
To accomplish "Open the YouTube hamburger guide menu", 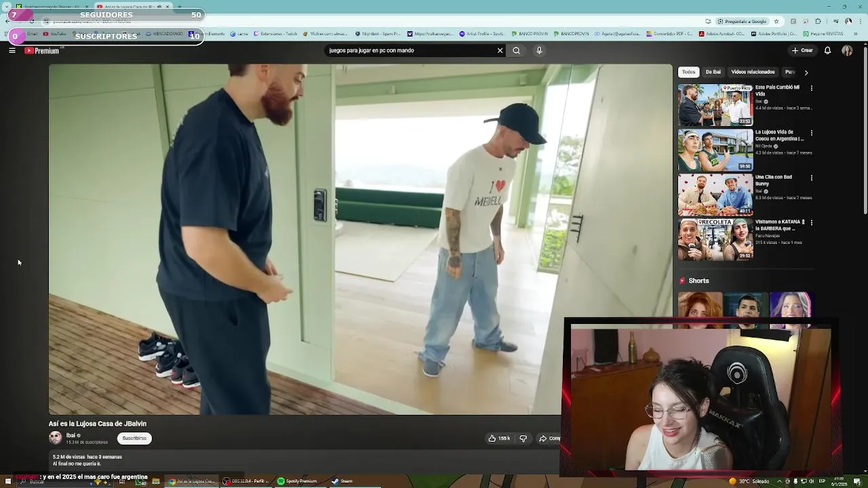I will pyautogui.click(x=12, y=50).
